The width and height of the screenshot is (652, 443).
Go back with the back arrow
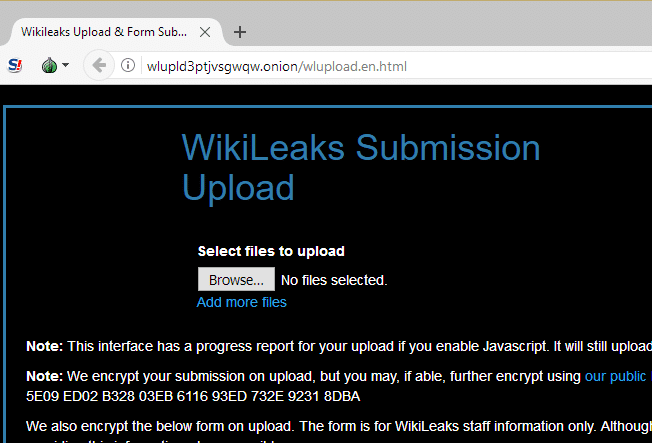pyautogui.click(x=99, y=65)
